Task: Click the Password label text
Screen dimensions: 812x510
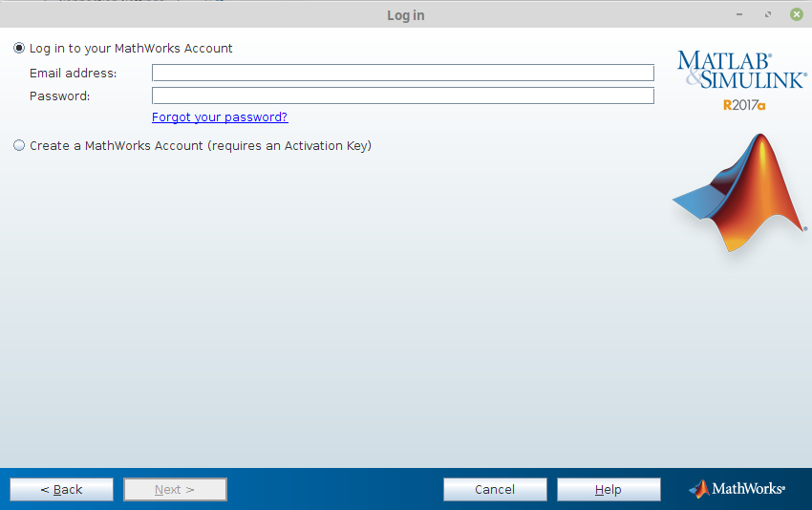Action: coord(59,96)
